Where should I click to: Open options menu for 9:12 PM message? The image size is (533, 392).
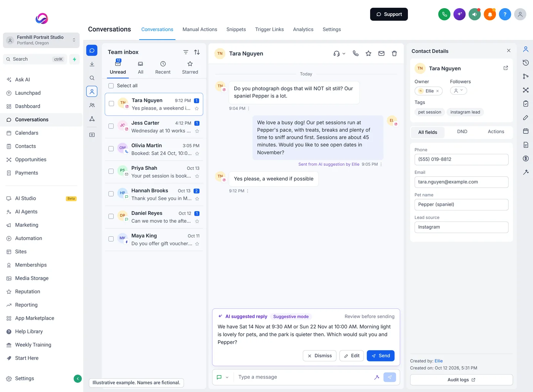[x=248, y=191]
